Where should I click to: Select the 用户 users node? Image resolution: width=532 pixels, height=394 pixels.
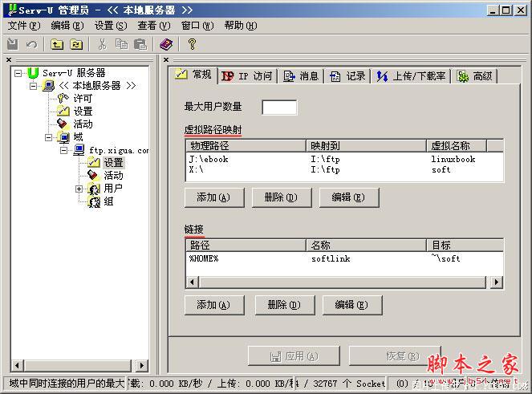pos(113,189)
